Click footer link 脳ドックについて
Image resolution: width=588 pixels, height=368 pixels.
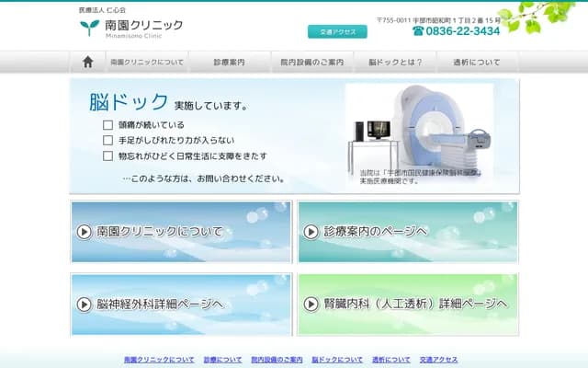point(337,360)
